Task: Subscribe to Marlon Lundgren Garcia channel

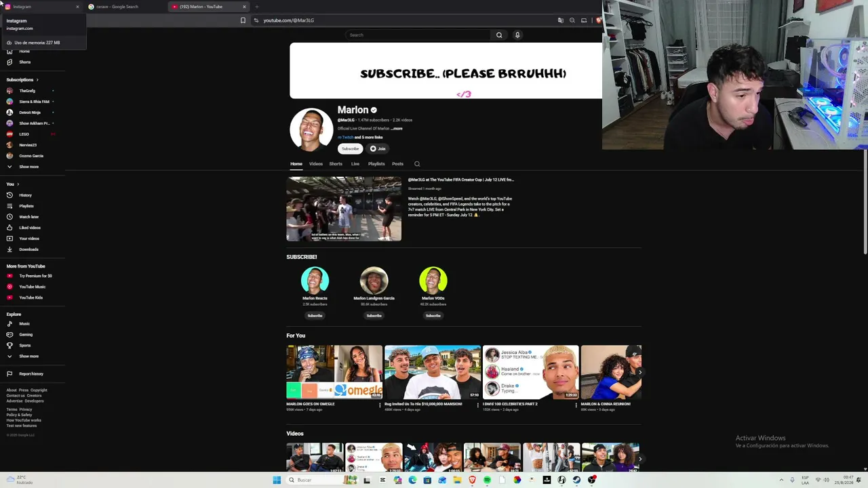Action: pos(374,316)
